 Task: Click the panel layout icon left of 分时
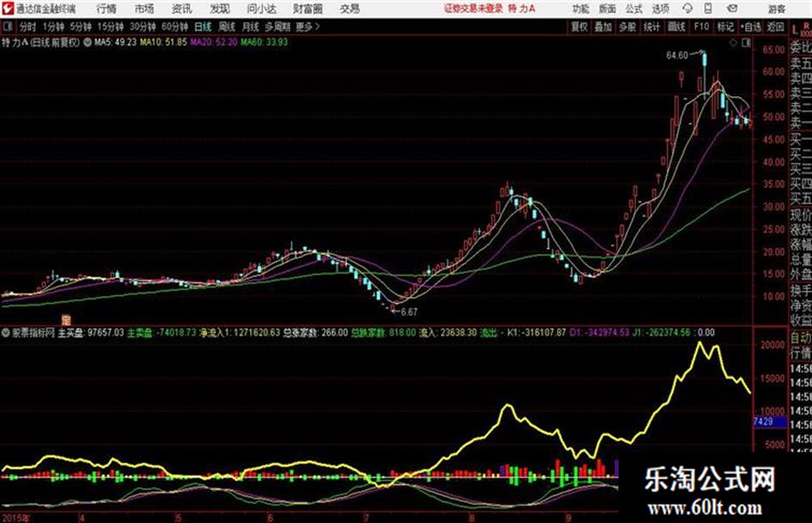[7, 27]
